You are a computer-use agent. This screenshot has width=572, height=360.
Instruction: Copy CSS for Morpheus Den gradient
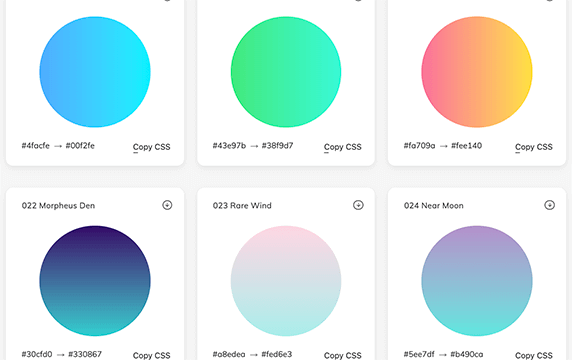coord(151,355)
